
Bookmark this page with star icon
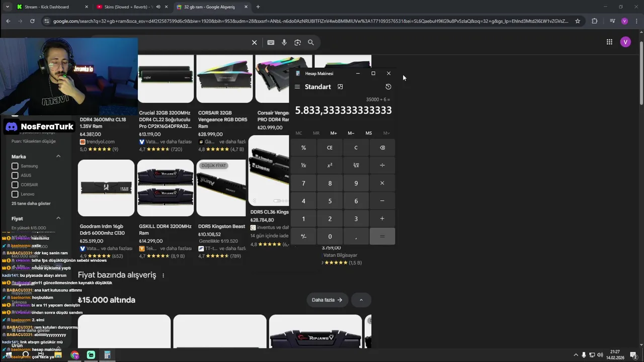point(578,21)
